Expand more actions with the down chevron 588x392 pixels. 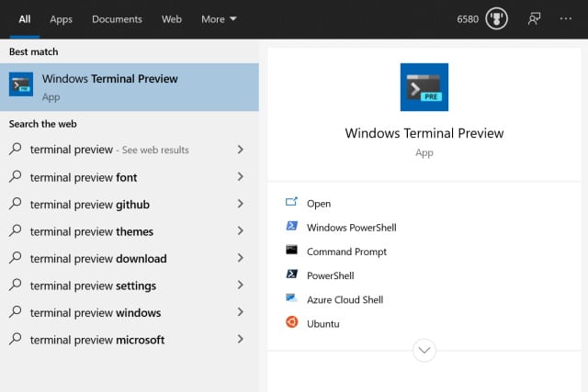click(x=424, y=350)
